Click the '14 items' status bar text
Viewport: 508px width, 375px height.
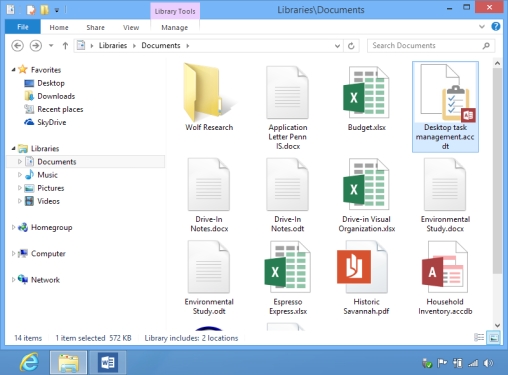[x=28, y=338]
